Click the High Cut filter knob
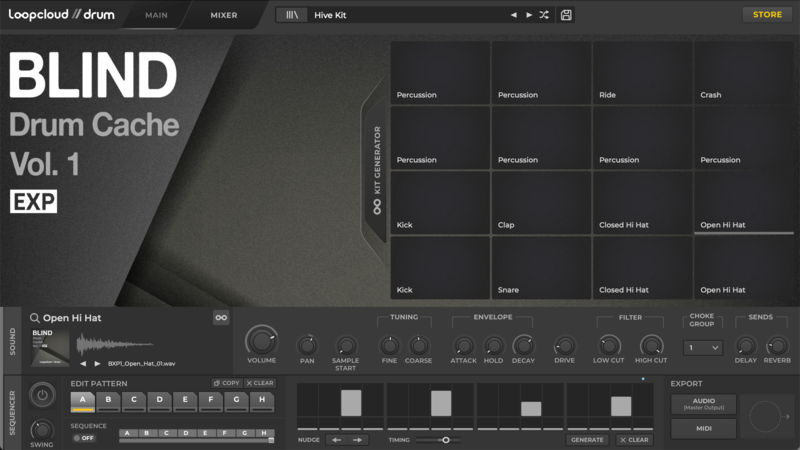 (x=651, y=345)
